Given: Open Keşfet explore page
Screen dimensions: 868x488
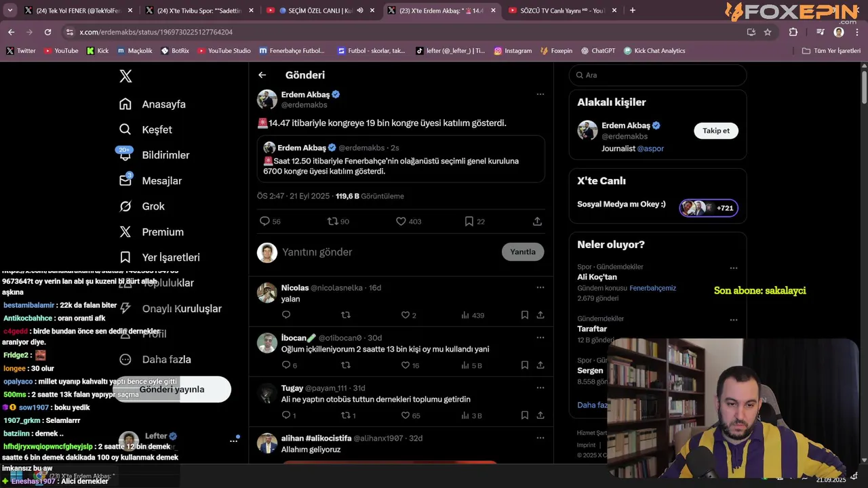Looking at the screenshot, I should pyautogui.click(x=145, y=129).
